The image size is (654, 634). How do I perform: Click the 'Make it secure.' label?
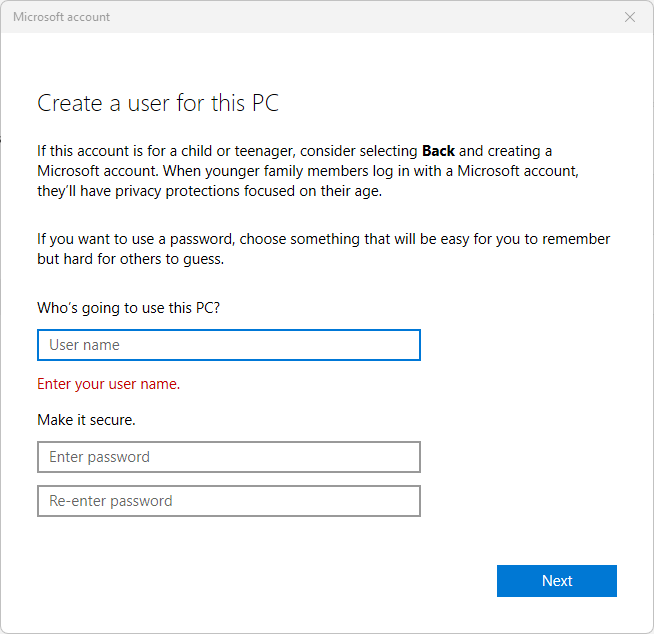click(x=86, y=420)
